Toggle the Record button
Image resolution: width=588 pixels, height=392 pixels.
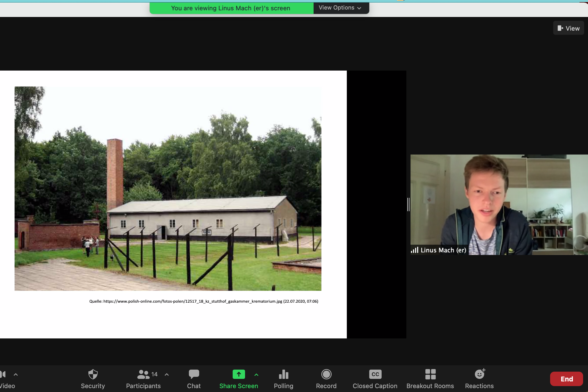(326, 374)
